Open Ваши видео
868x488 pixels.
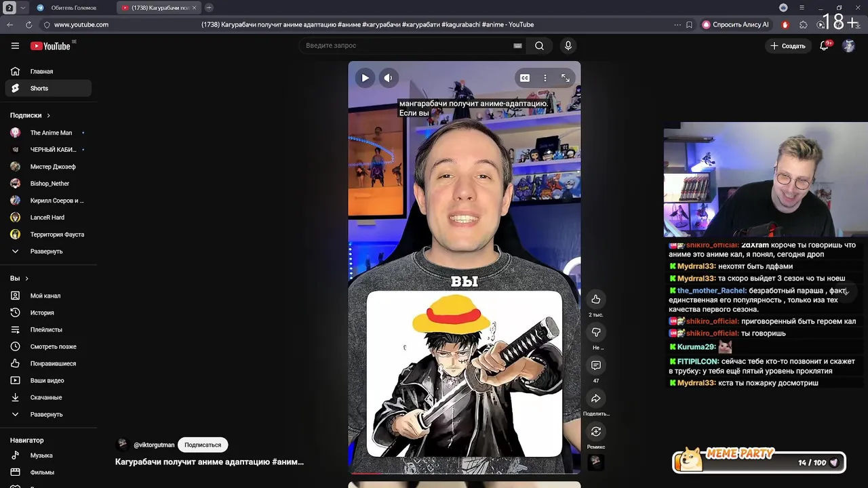click(x=47, y=380)
